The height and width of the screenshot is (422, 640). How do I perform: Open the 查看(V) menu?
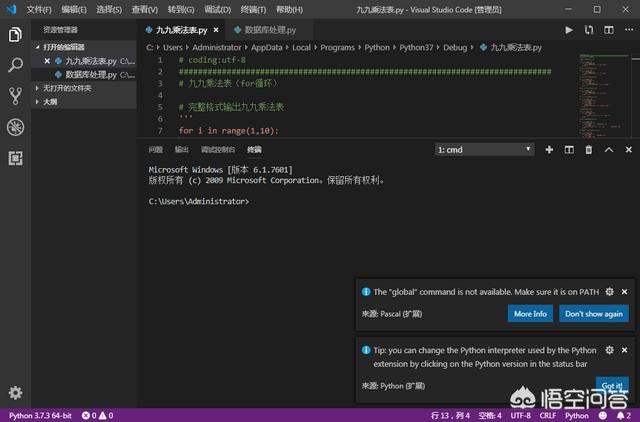coord(144,9)
